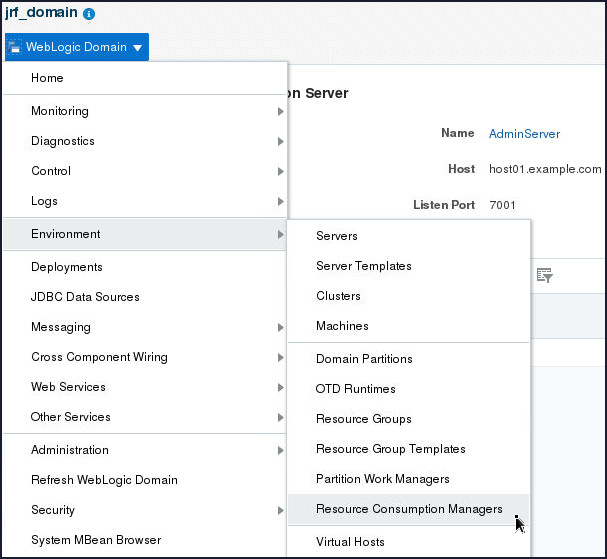Select Server Templates entry
Image resolution: width=607 pixels, height=559 pixels.
[364, 266]
